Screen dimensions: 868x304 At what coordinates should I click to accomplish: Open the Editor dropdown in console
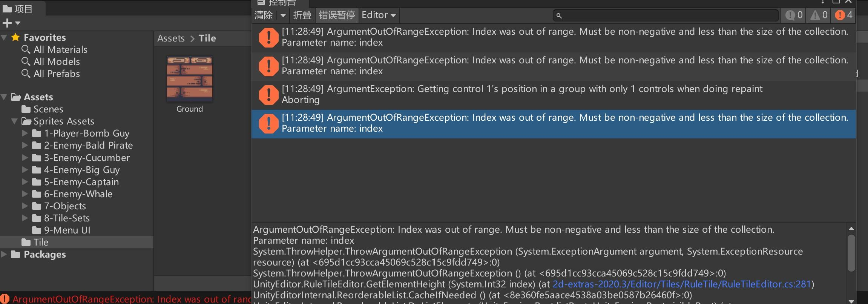(x=379, y=15)
